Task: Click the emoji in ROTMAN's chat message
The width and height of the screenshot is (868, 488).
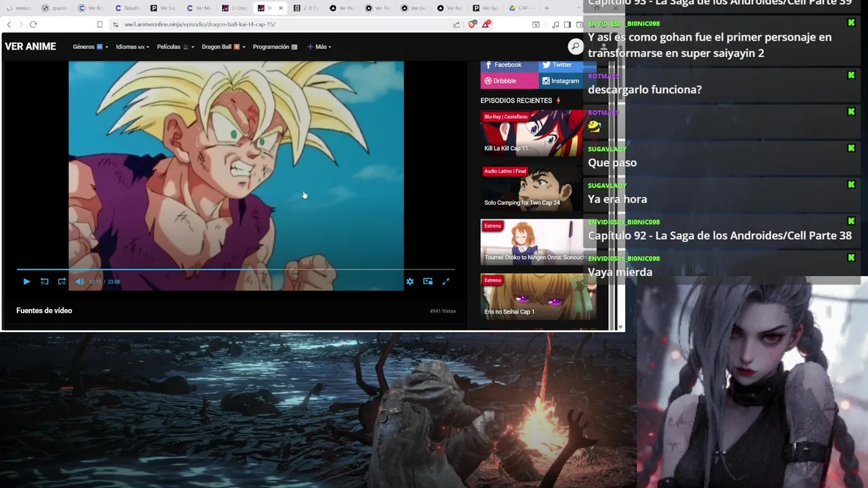Action: 594,126
